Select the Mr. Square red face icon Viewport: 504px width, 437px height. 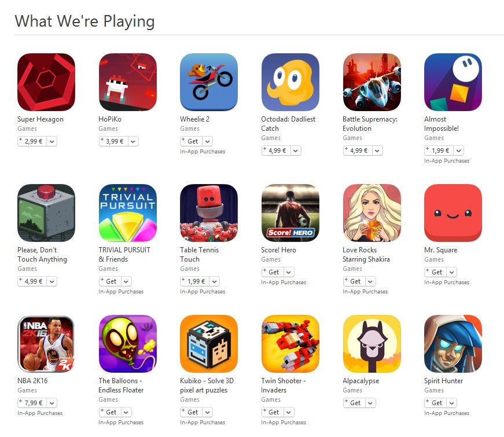click(x=453, y=213)
